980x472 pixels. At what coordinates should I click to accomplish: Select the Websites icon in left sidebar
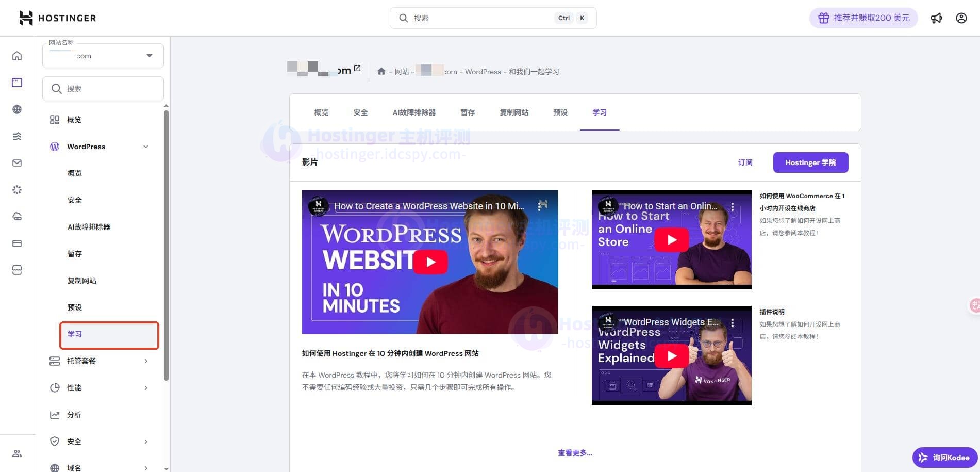coord(17,82)
